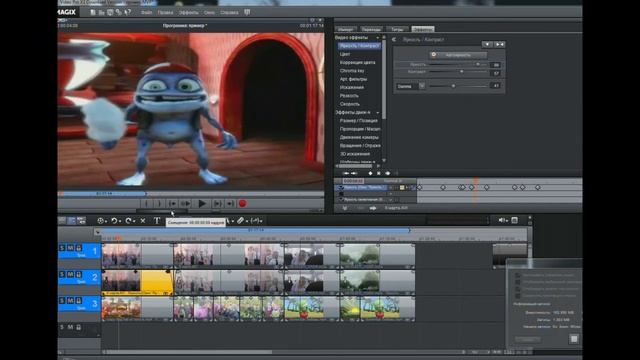Select Скорость effect in list
This screenshot has width=640, height=360.
point(350,104)
